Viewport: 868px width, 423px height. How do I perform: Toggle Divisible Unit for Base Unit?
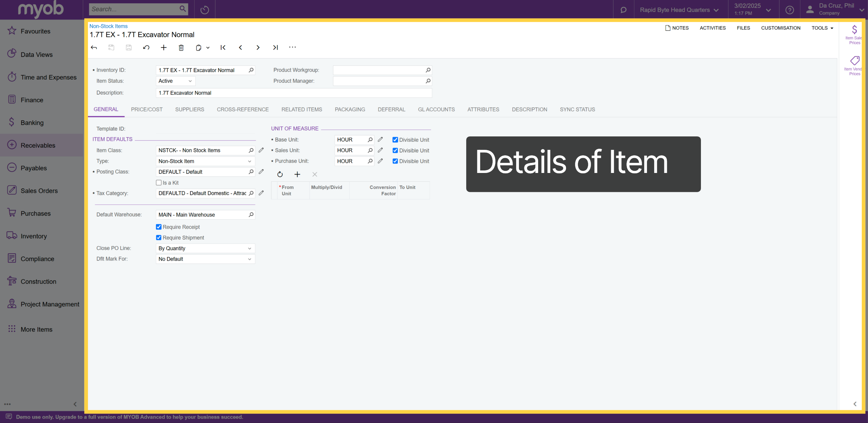tap(395, 140)
